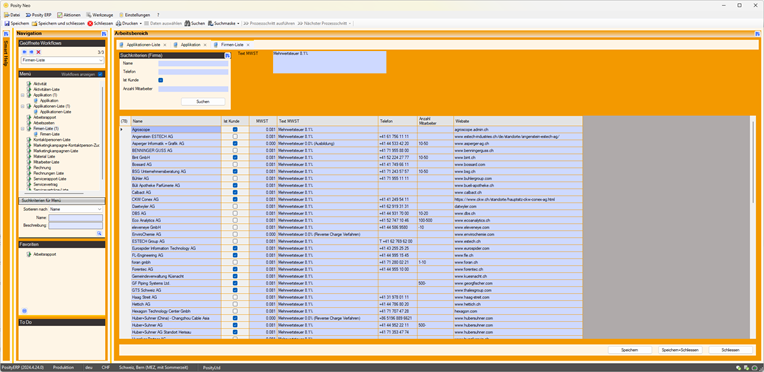The width and height of the screenshot is (764, 372).
Task: Click the Aktivität menu tree icon
Action: pos(29,84)
